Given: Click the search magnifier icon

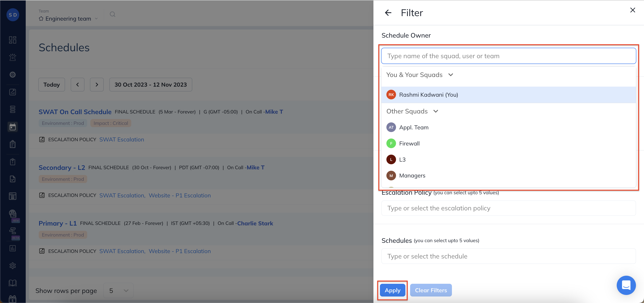Looking at the screenshot, I should (x=112, y=14).
